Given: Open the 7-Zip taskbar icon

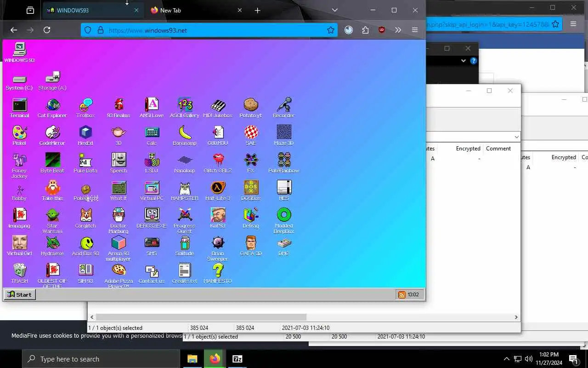Looking at the screenshot, I should coord(237,359).
